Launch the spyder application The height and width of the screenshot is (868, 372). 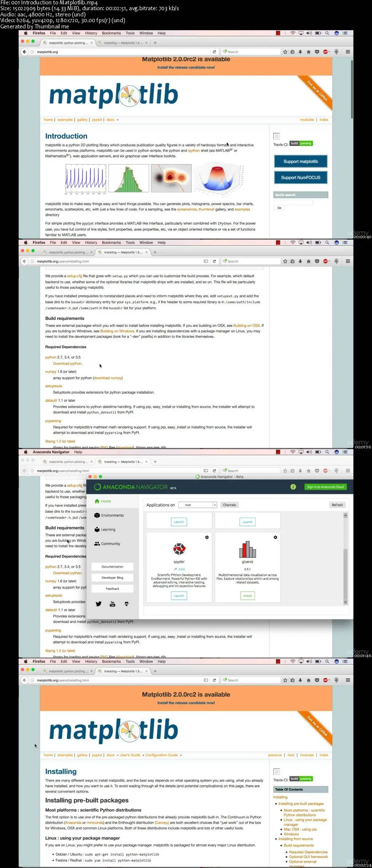pos(179,596)
